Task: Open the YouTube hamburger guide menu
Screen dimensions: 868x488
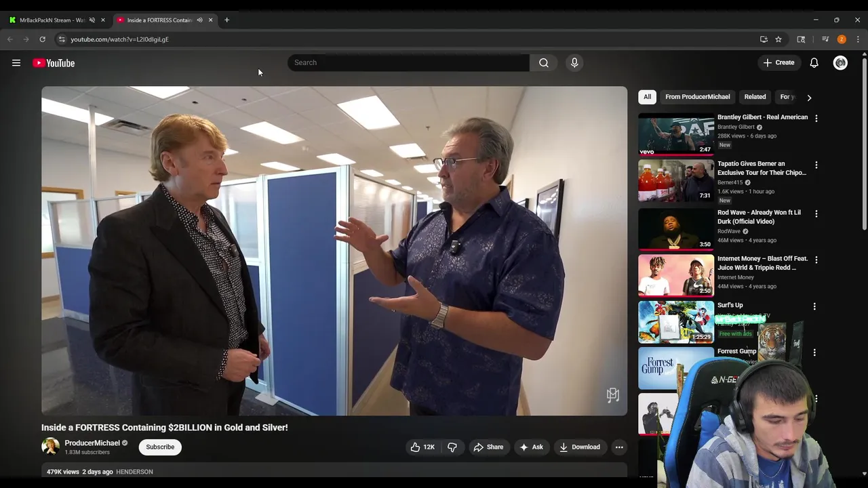Action: pyautogui.click(x=16, y=63)
